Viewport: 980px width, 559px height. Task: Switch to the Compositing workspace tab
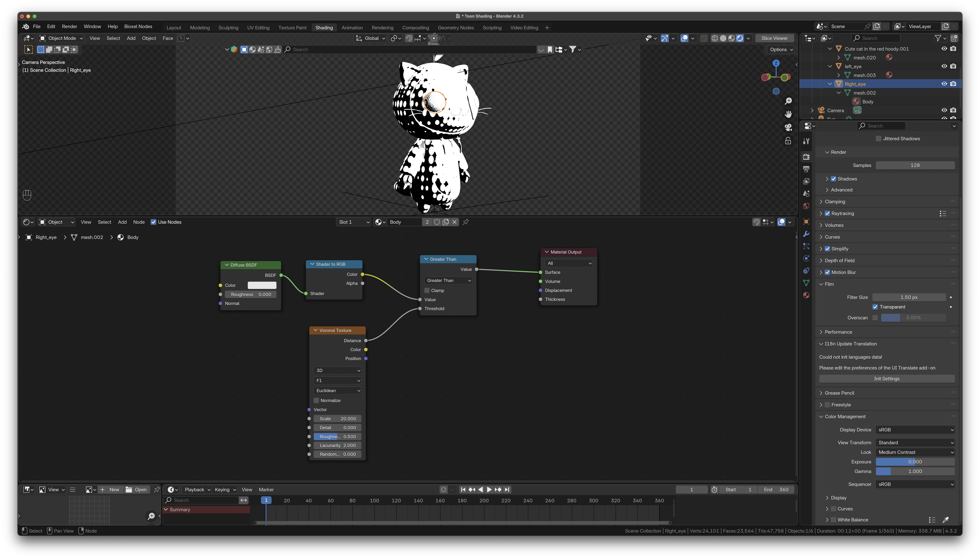[x=416, y=28]
